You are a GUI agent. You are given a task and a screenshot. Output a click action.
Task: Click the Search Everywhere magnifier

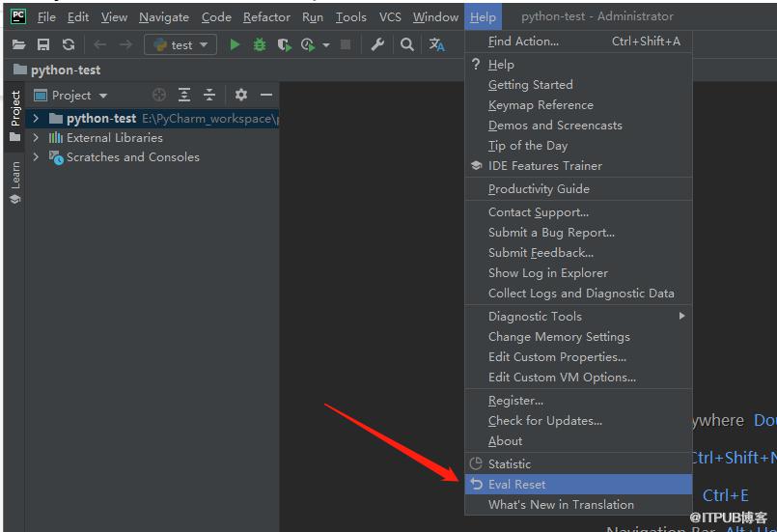click(x=406, y=45)
